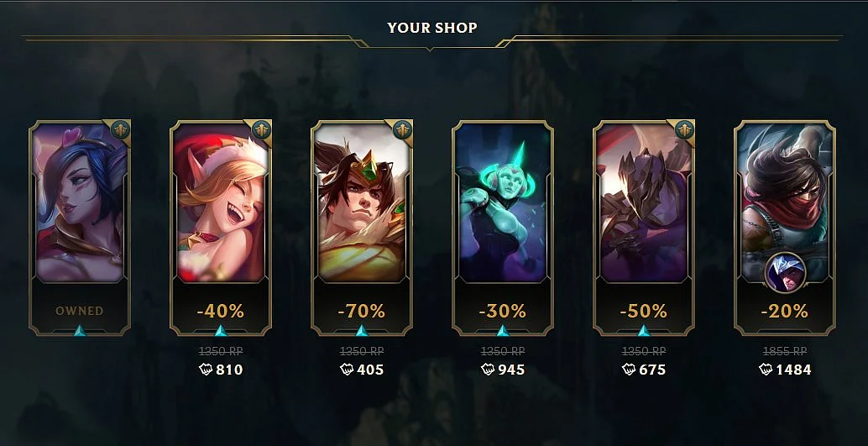
Task: Select the red-scarf masked skin artwork
Action: point(785,202)
